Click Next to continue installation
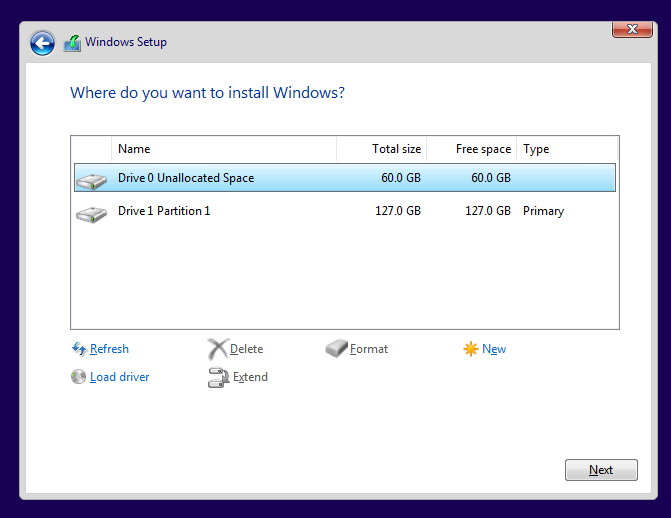 601,470
